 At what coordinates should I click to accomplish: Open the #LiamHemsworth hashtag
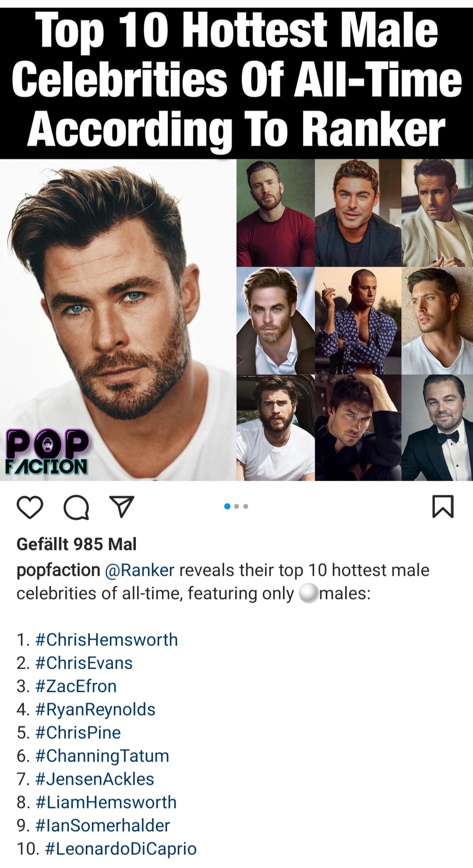[x=106, y=802]
